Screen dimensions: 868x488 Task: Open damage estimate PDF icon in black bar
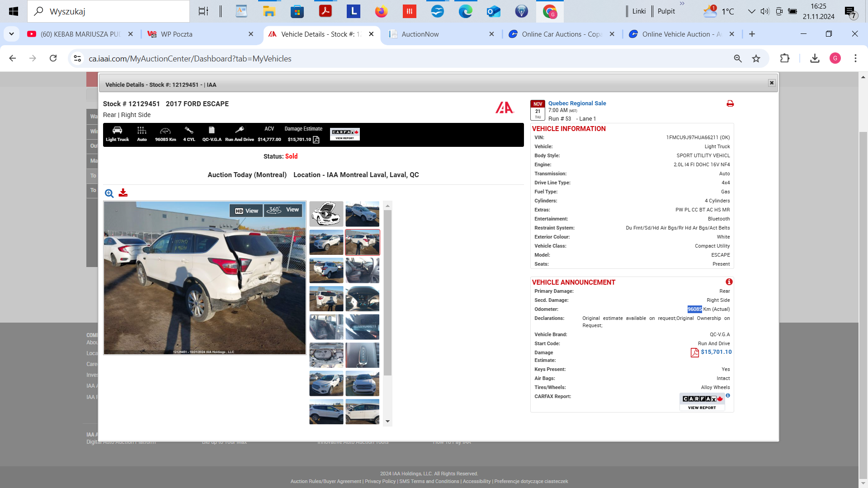(x=316, y=140)
